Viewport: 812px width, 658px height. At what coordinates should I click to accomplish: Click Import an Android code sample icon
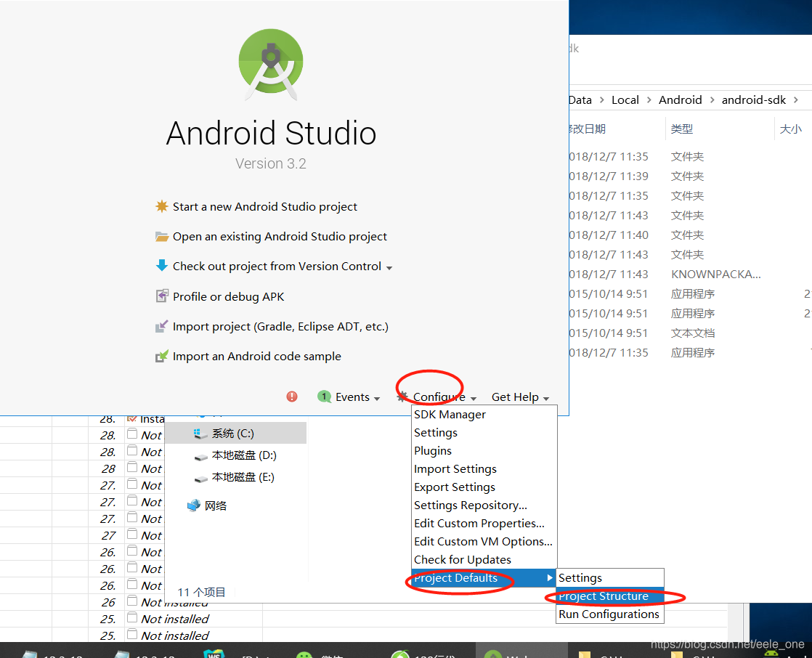[x=162, y=356]
